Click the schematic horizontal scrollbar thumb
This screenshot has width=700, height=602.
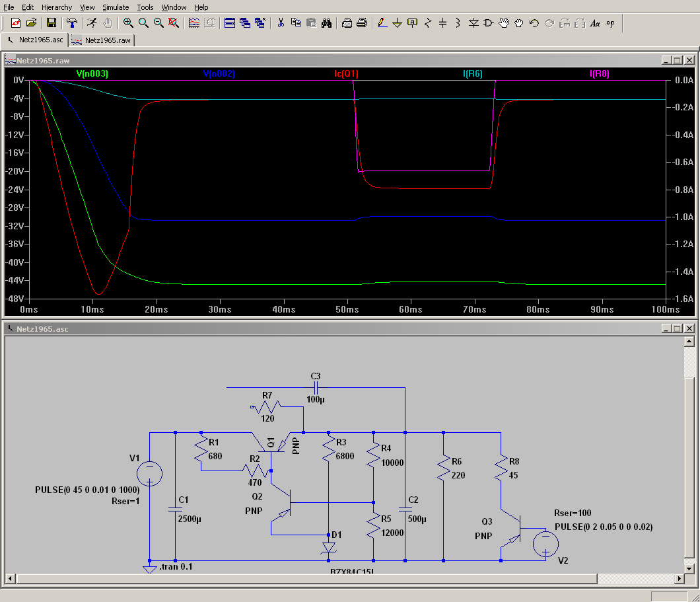point(306,579)
